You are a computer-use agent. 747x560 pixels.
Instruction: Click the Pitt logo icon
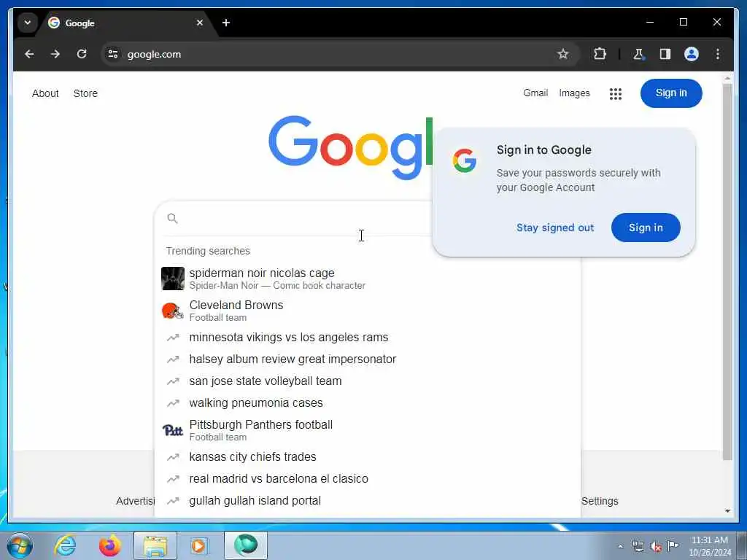[172, 430]
